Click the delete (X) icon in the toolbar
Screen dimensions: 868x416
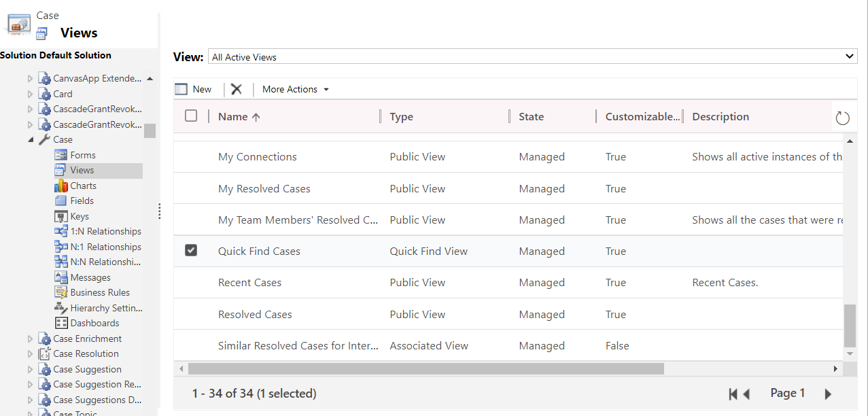[x=237, y=89]
